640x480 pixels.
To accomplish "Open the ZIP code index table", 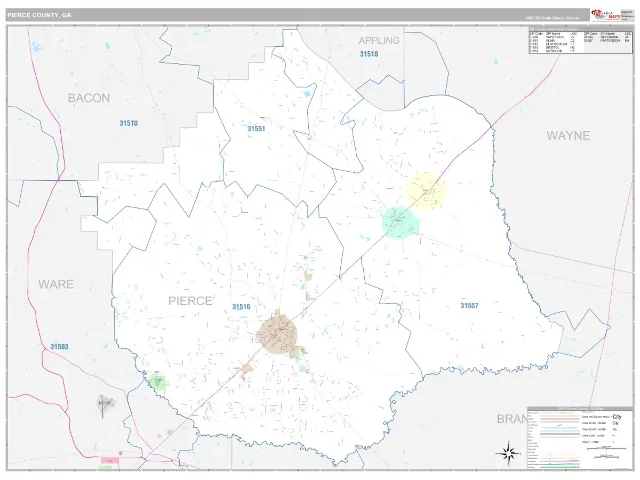I will coord(580,40).
